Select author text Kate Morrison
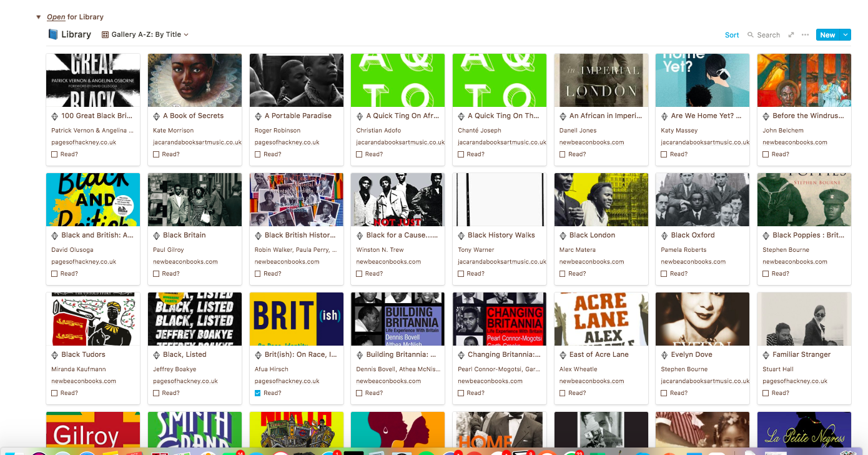The image size is (868, 455). (x=173, y=131)
